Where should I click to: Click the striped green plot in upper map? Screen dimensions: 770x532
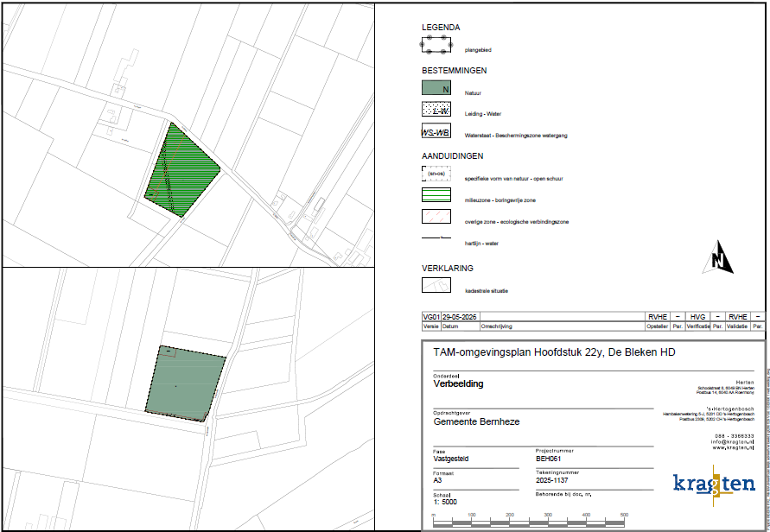182,169
